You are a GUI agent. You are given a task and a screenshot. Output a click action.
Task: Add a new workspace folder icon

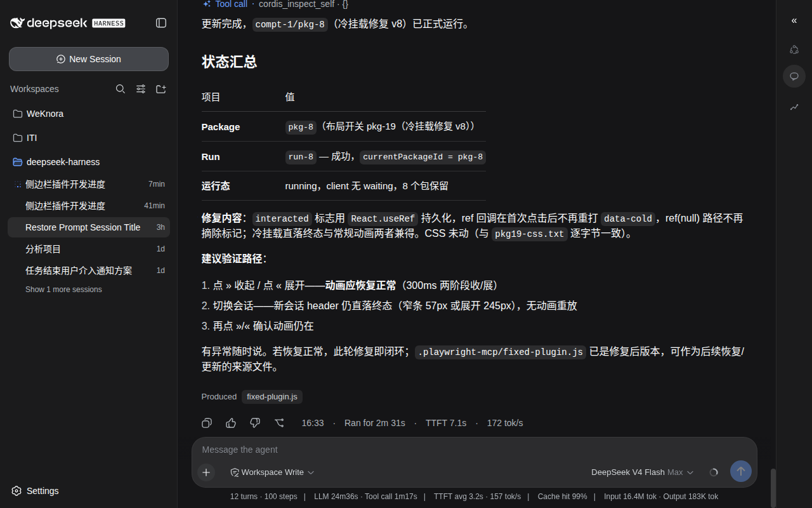tap(161, 89)
